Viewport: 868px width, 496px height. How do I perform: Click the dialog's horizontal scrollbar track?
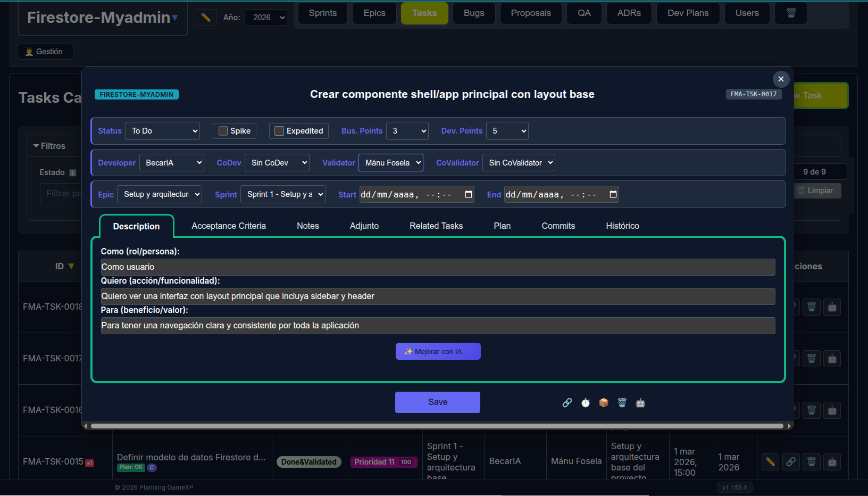[x=436, y=426]
